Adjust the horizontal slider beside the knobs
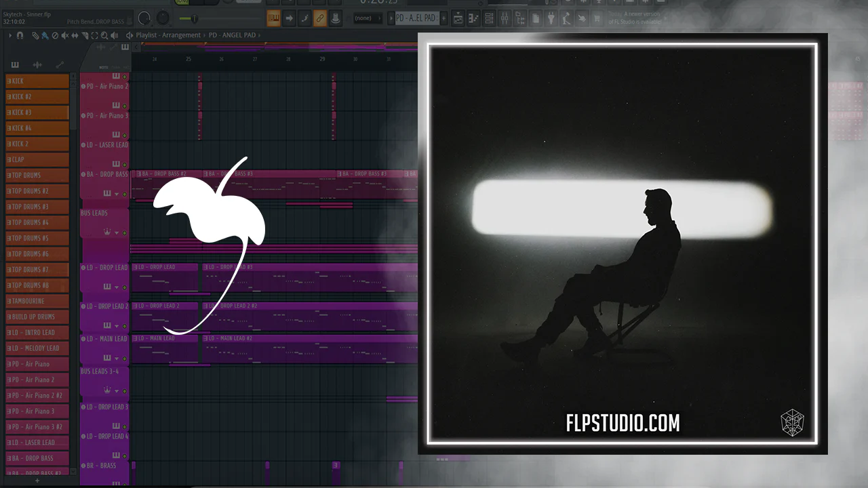 195,18
